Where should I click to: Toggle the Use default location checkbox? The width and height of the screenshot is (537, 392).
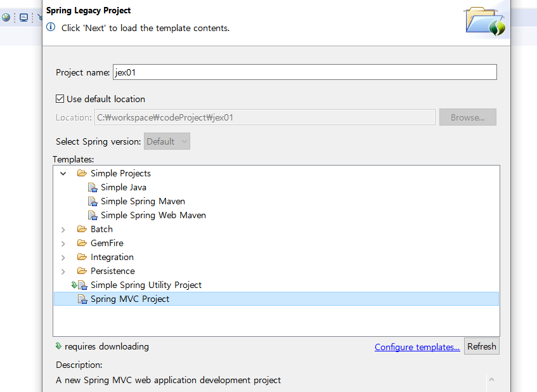tap(60, 99)
